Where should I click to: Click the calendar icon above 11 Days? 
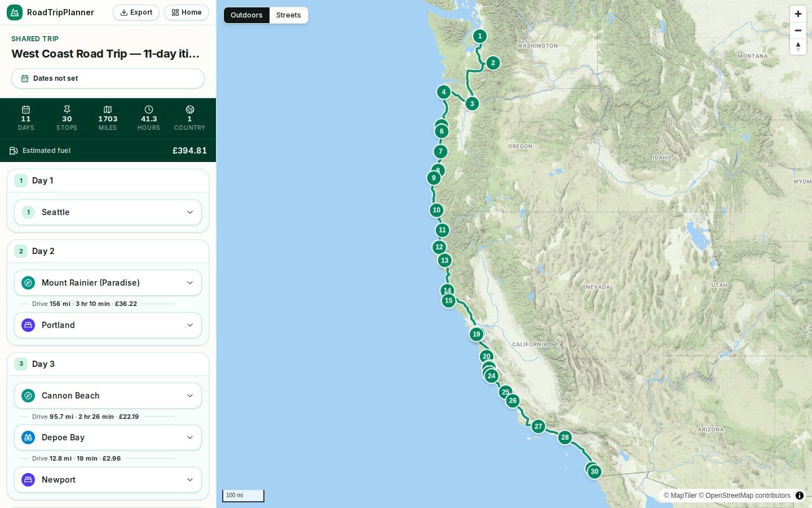point(26,110)
